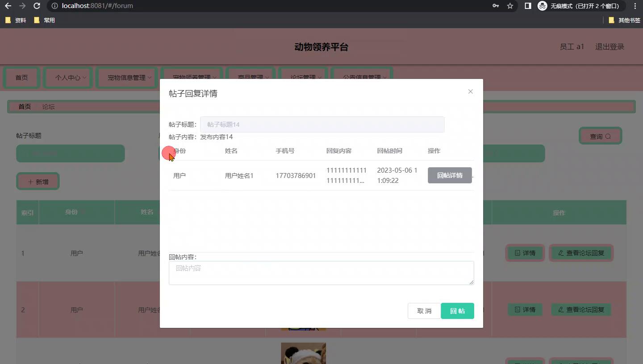Open the 常用 bookmark folder
Image resolution: width=643 pixels, height=364 pixels.
pos(44,20)
